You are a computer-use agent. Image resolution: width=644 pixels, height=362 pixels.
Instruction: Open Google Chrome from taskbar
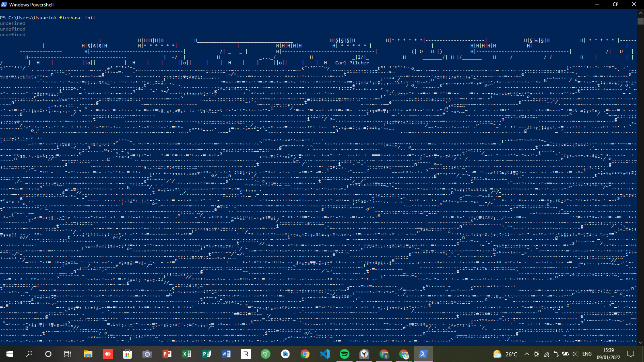pos(305,354)
